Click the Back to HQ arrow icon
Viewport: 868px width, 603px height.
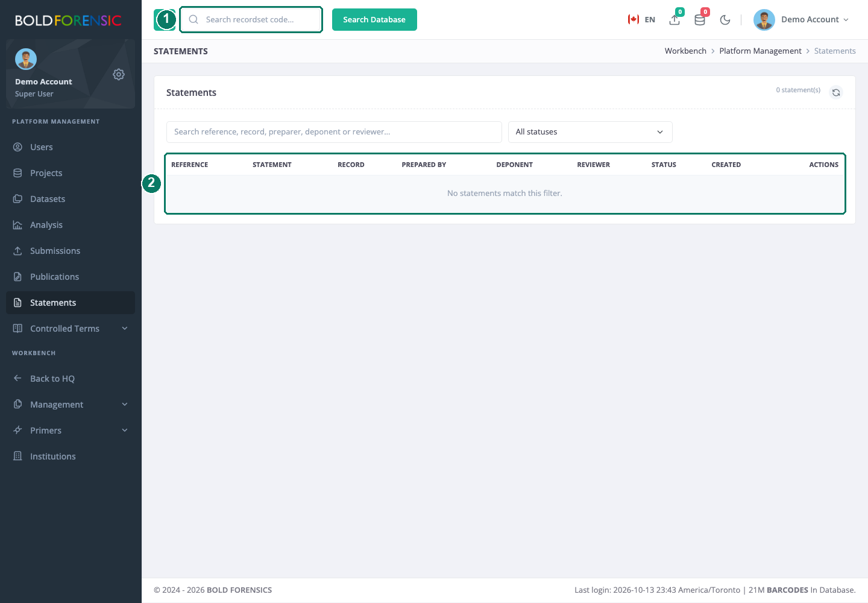pyautogui.click(x=18, y=379)
